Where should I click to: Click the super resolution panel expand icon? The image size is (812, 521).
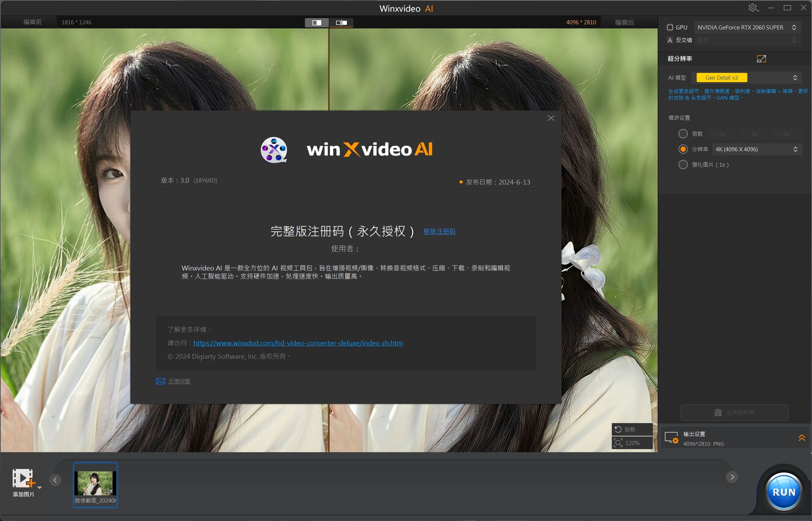[761, 59]
